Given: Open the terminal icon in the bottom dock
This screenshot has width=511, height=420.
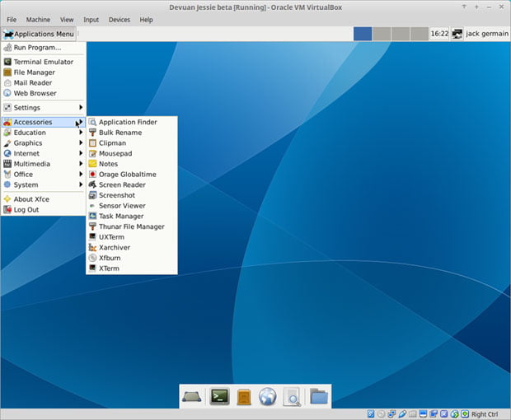Looking at the screenshot, I should pyautogui.click(x=219, y=397).
